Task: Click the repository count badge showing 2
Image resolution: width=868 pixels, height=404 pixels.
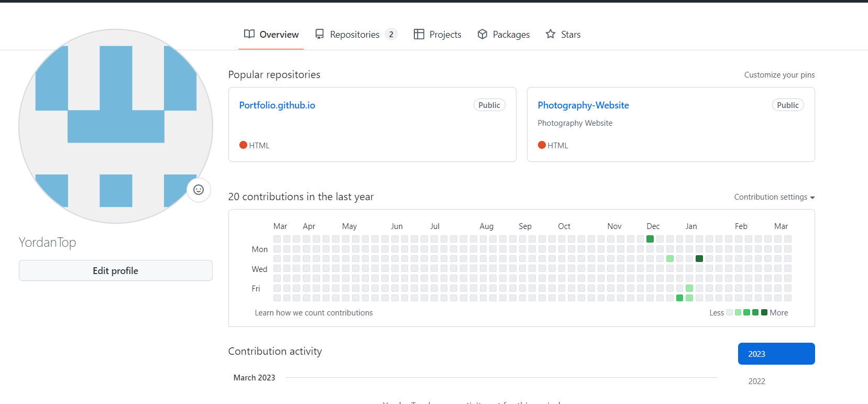Action: point(391,35)
